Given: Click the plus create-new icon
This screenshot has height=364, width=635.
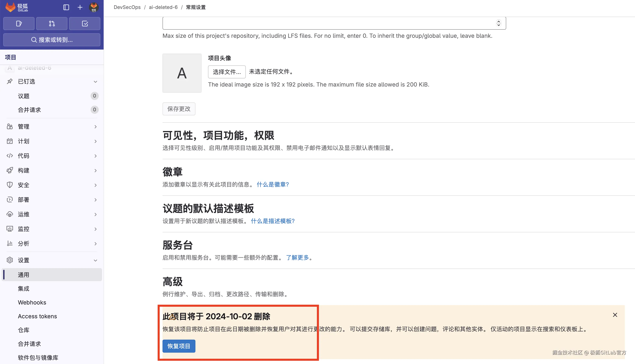Looking at the screenshot, I should [x=80, y=7].
